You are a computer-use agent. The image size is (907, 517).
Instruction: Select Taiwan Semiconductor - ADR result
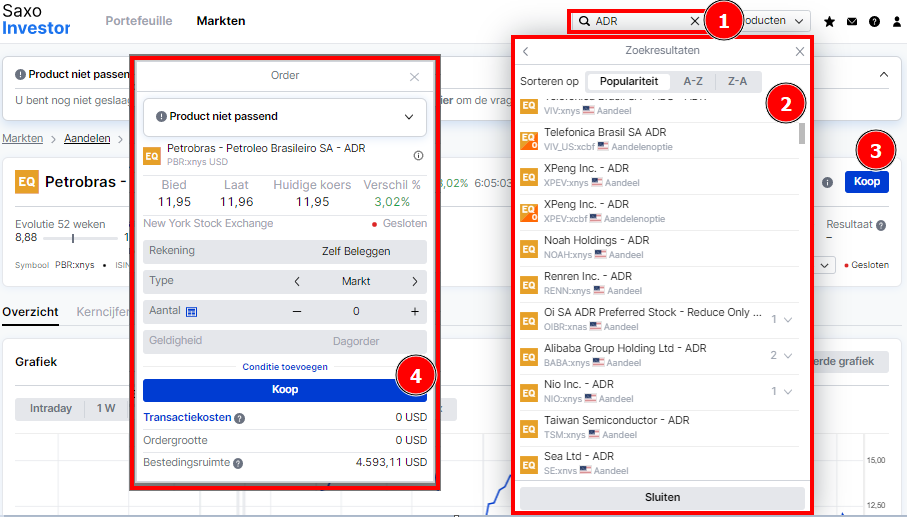(x=659, y=427)
